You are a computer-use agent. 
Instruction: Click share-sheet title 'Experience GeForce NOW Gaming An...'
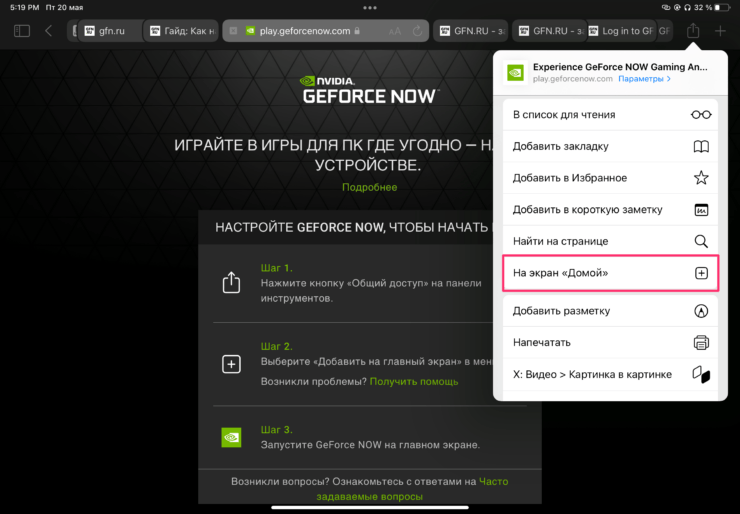(x=620, y=67)
